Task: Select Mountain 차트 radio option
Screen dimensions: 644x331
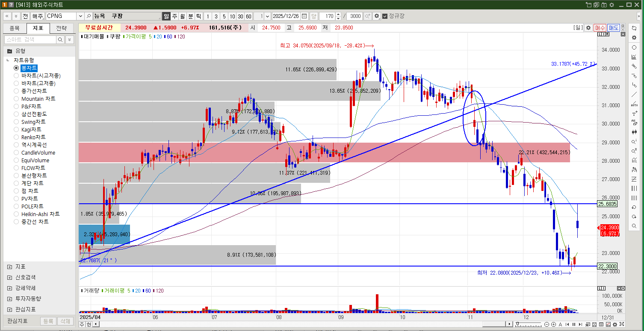Action: (x=16, y=99)
